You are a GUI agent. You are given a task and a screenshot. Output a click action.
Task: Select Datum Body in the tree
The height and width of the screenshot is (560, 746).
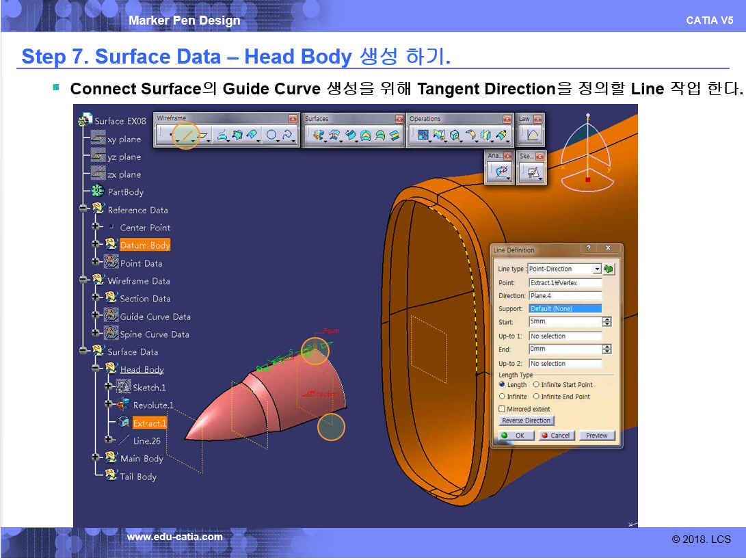pyautogui.click(x=144, y=245)
